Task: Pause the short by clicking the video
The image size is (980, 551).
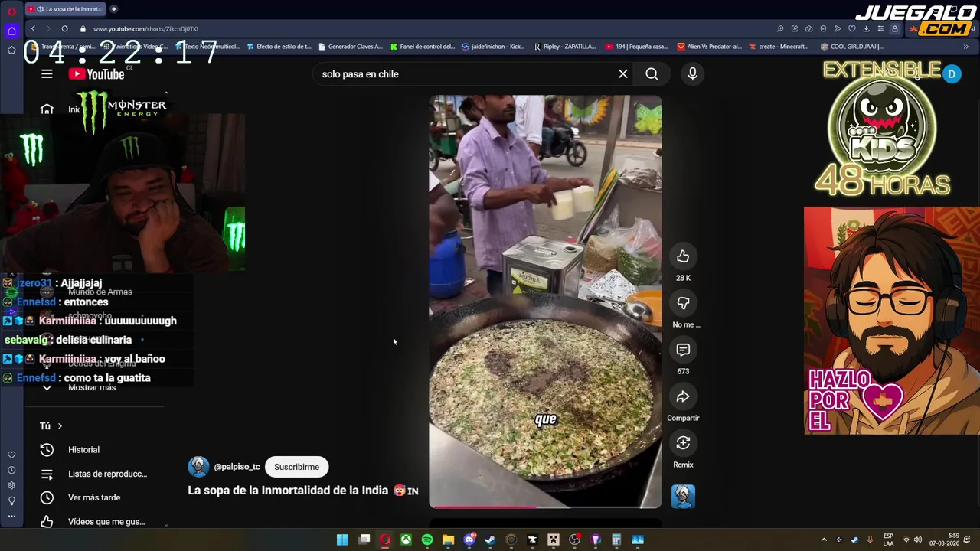Action: click(x=545, y=302)
